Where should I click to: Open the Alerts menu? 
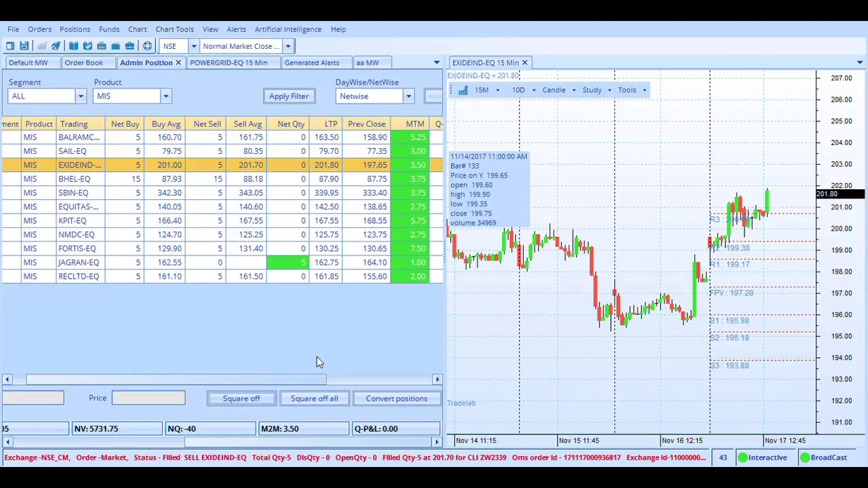pyautogui.click(x=236, y=29)
